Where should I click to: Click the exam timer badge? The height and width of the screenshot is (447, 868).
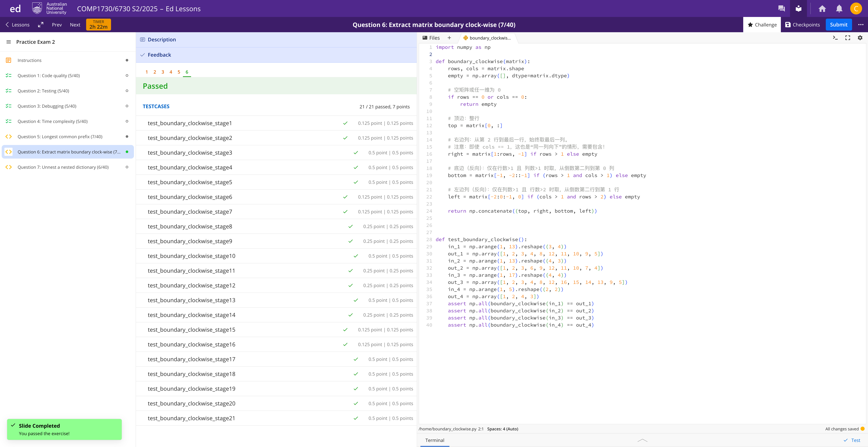tap(98, 25)
